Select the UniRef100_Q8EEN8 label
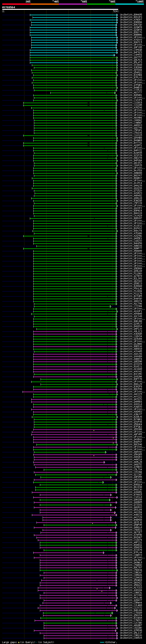This screenshot has width=146, height=644. click(x=131, y=361)
